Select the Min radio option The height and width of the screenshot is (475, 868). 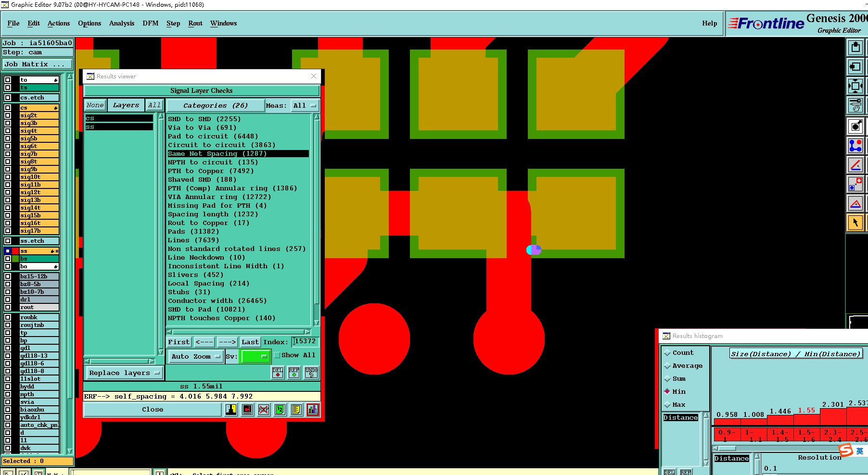667,392
